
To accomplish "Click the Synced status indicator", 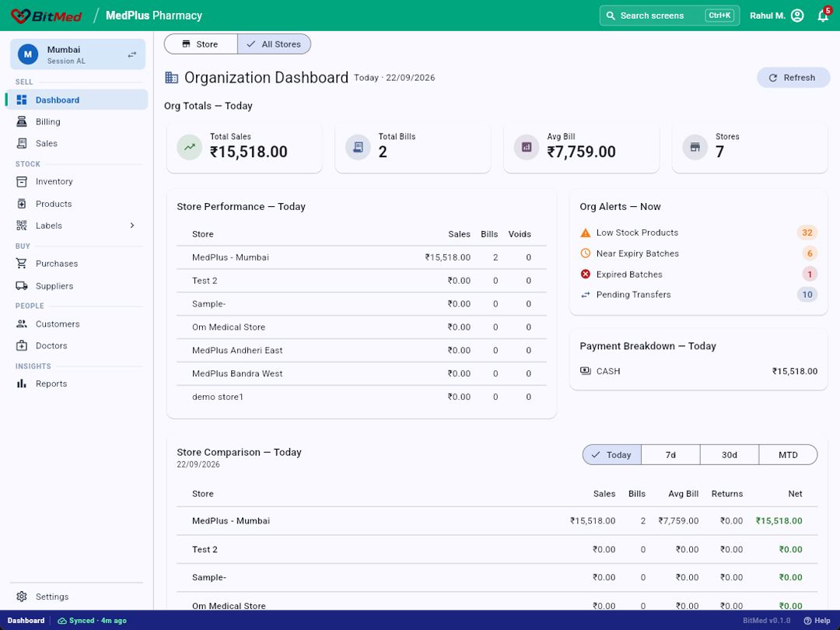I will 92,621.
